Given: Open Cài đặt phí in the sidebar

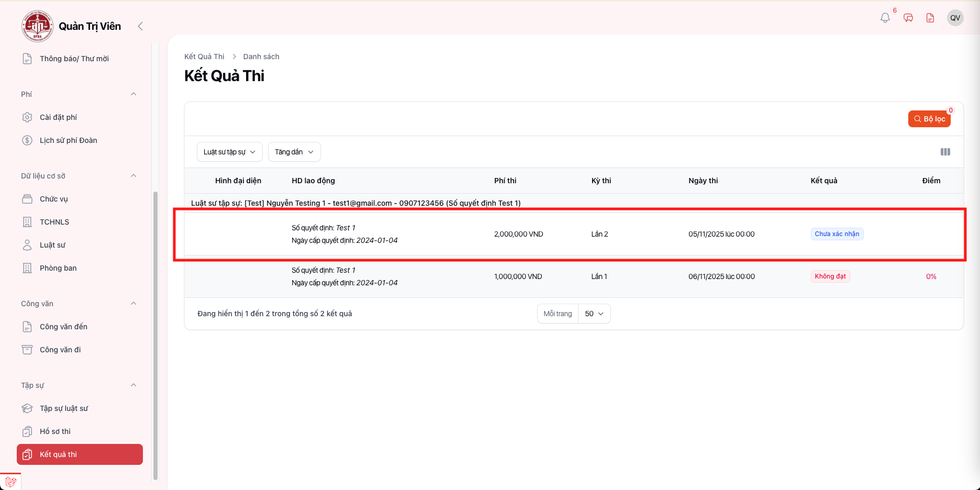Looking at the screenshot, I should pos(58,117).
